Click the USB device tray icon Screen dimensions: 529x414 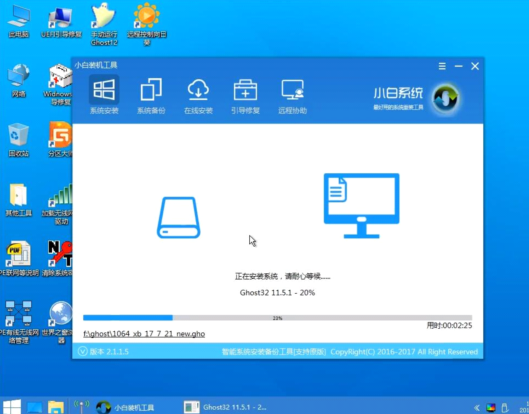505,408
